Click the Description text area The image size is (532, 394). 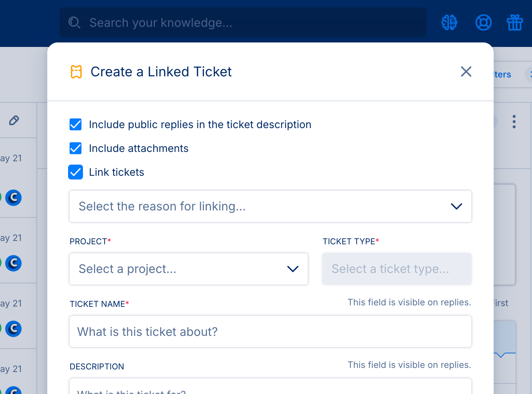(270, 386)
